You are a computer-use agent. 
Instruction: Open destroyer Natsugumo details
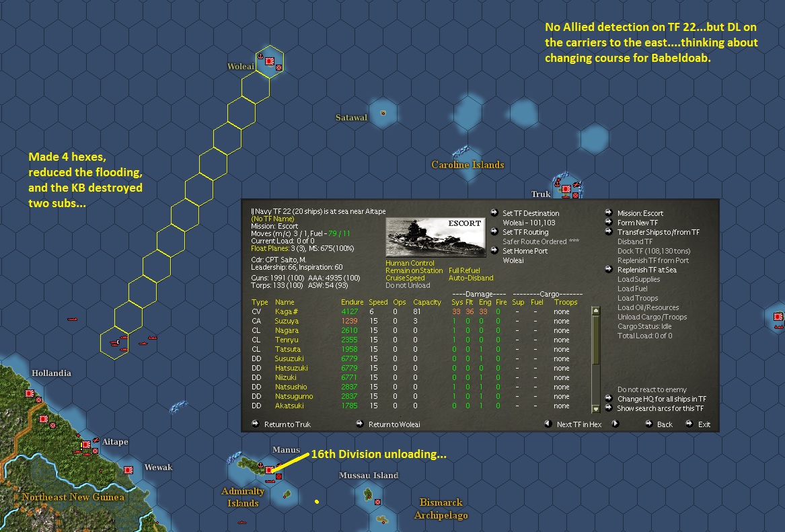[294, 396]
